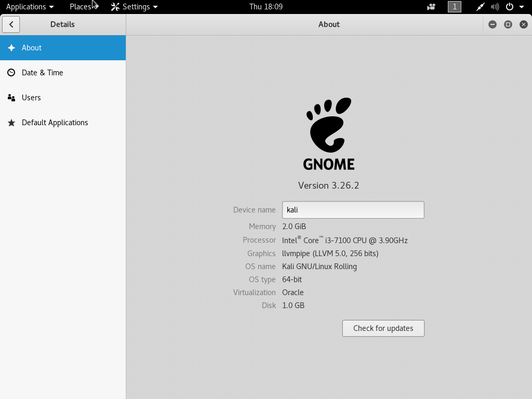Expand the system menu dropdown arrow
Viewport: 532px width, 399px height.
[522, 7]
